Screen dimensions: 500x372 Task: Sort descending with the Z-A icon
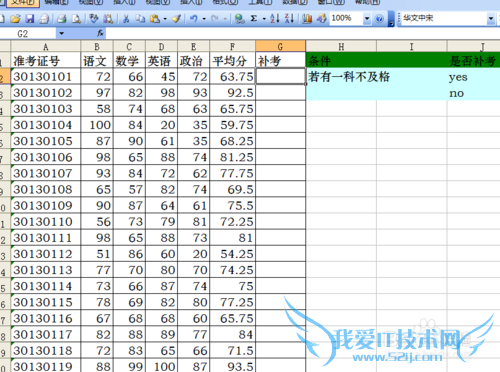click(289, 19)
